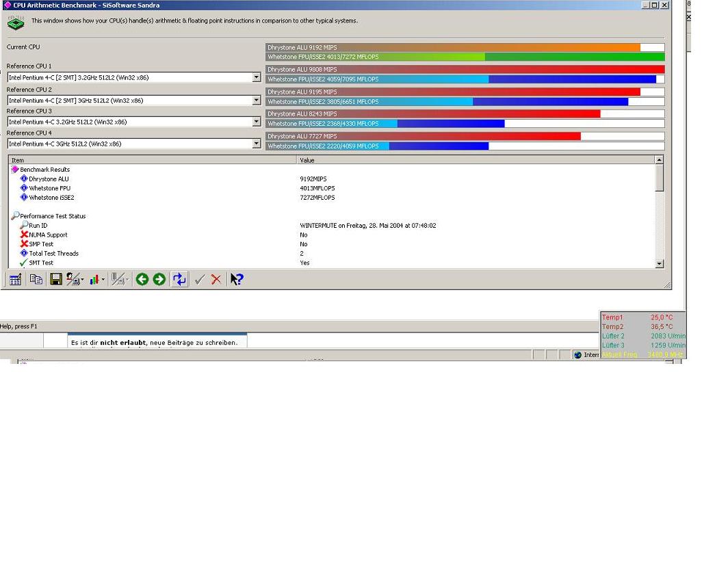Viewport: 728px width, 576px height.
Task: Click the 'nicht erlaubt' forum message text
Action: 122,343
